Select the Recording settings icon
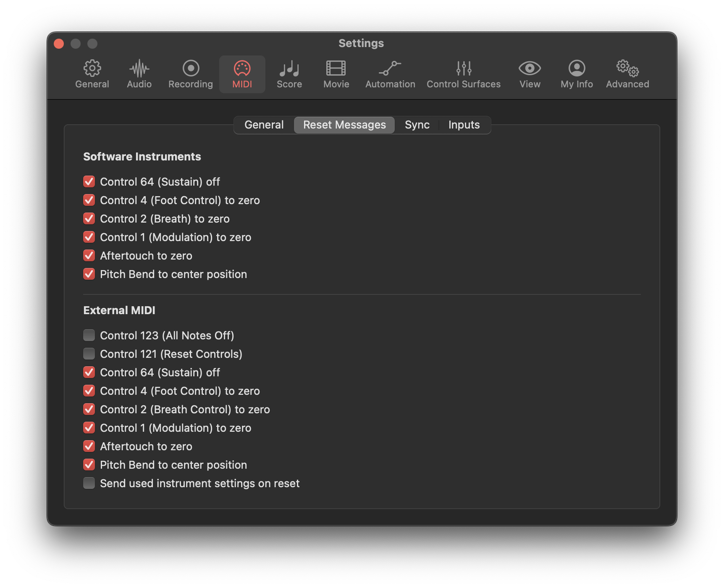724x588 pixels. click(190, 73)
